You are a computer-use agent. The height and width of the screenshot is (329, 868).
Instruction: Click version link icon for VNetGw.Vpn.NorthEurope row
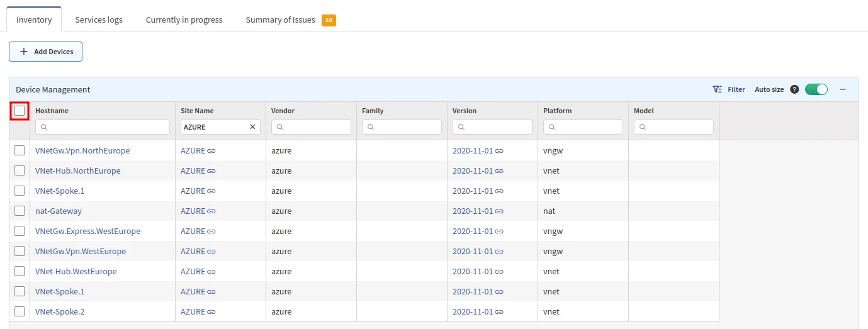click(499, 151)
